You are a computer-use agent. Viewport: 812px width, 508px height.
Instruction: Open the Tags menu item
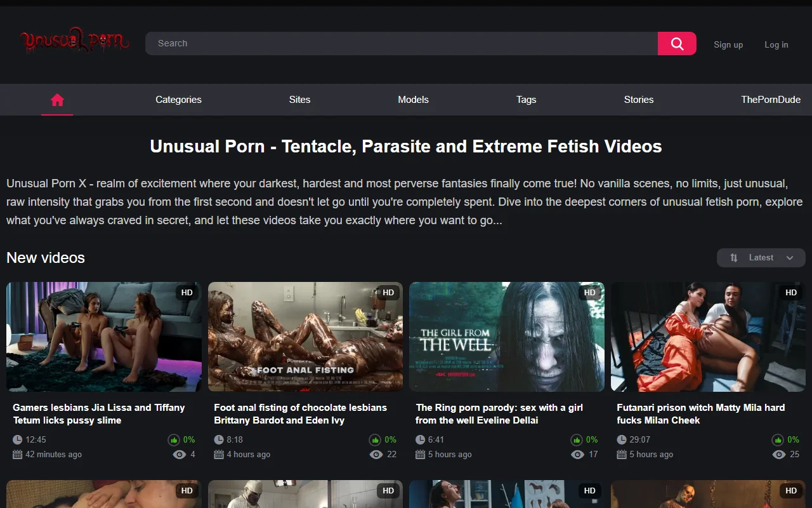tap(526, 100)
